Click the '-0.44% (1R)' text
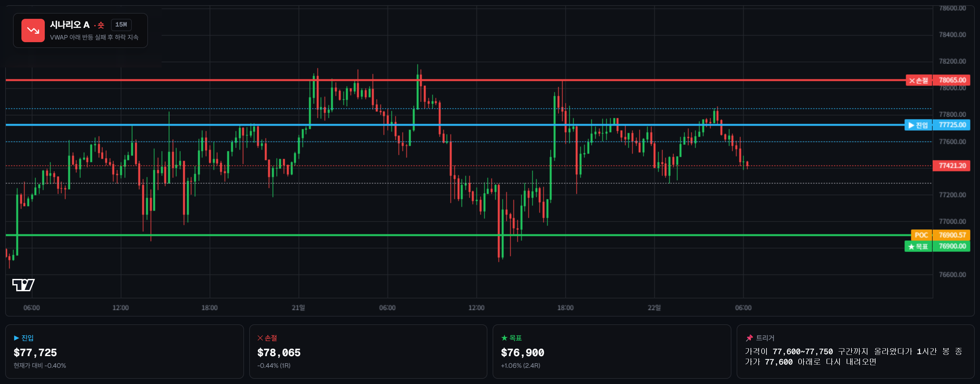The image size is (980, 384). coord(274,366)
